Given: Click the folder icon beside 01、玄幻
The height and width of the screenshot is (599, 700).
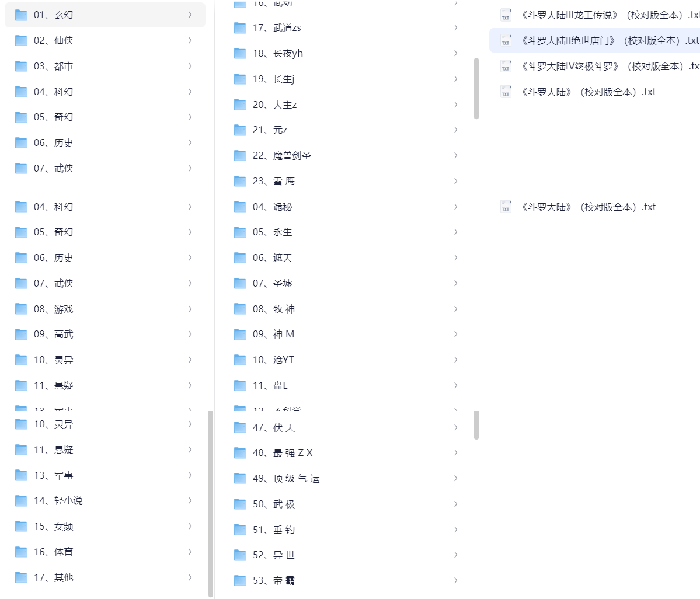Looking at the screenshot, I should click(x=21, y=15).
